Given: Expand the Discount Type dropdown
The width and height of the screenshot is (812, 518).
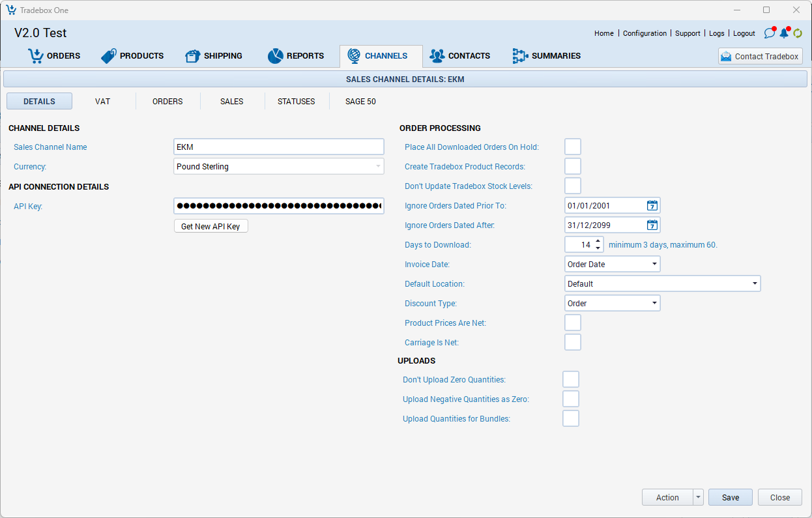Looking at the screenshot, I should click(x=613, y=304).
